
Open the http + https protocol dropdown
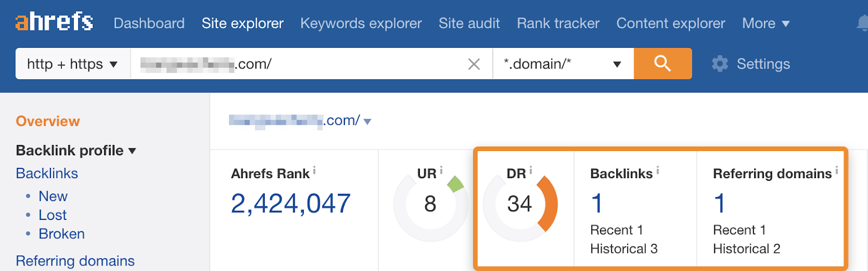tap(73, 64)
